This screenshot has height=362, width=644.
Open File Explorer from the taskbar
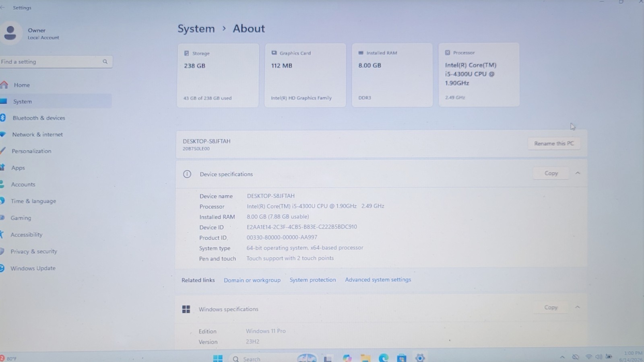365,358
